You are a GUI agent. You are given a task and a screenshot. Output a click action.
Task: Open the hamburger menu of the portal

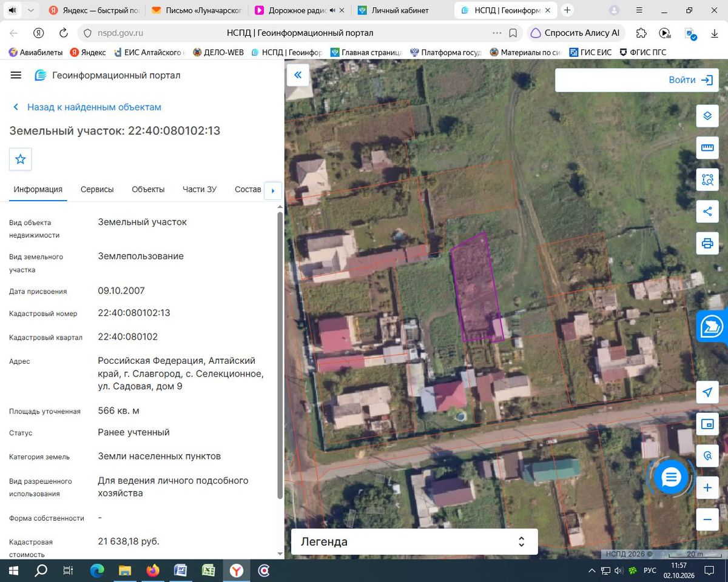[x=16, y=75]
